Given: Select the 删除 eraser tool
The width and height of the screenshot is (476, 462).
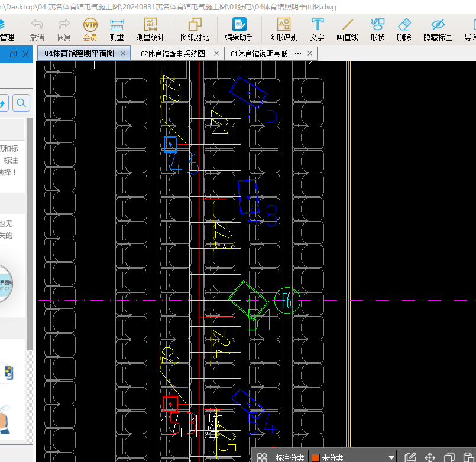Looking at the screenshot, I should tap(404, 30).
